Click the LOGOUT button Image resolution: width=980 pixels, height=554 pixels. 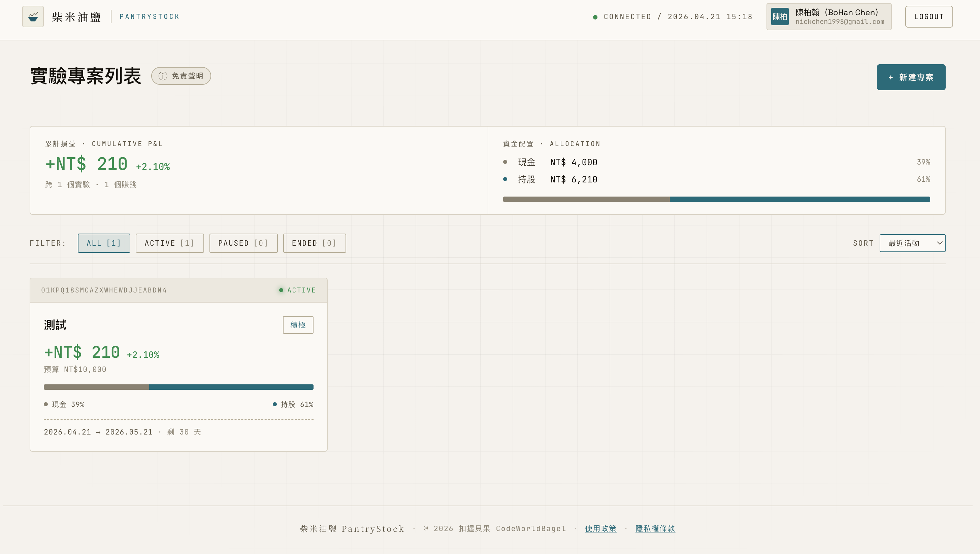pos(928,17)
